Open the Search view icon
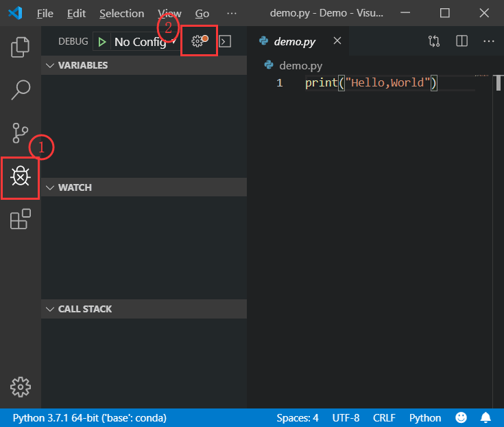This screenshot has width=504, height=427. coord(21,90)
